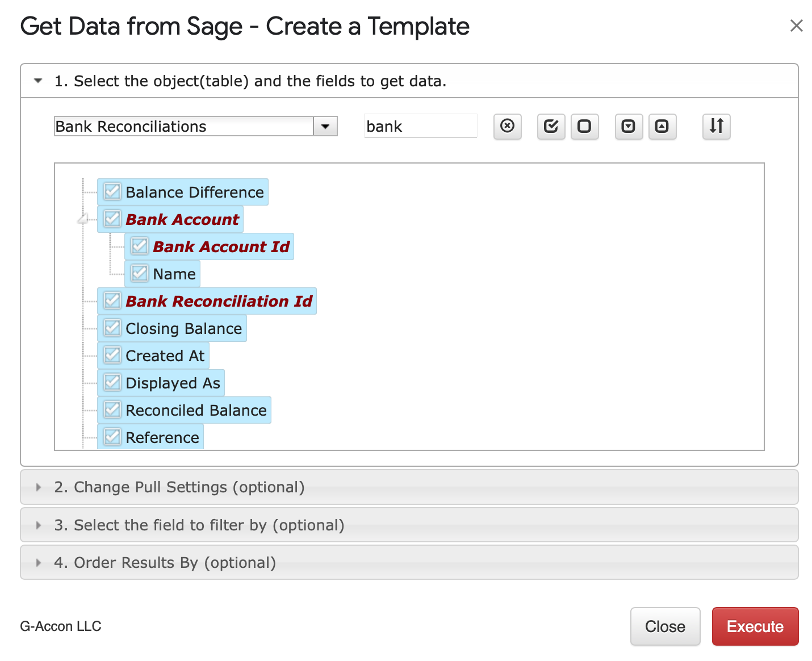Image resolution: width=812 pixels, height=661 pixels.
Task: Toggle Bank Reconciliation Id checkbox
Action: [x=112, y=300]
